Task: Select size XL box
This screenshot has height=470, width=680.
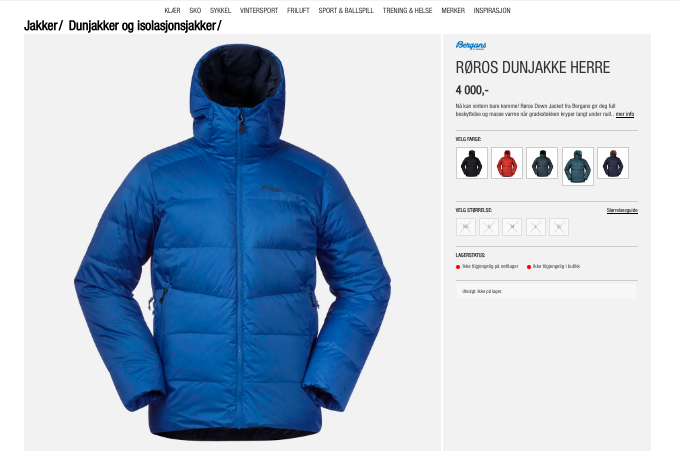Action: 559,227
